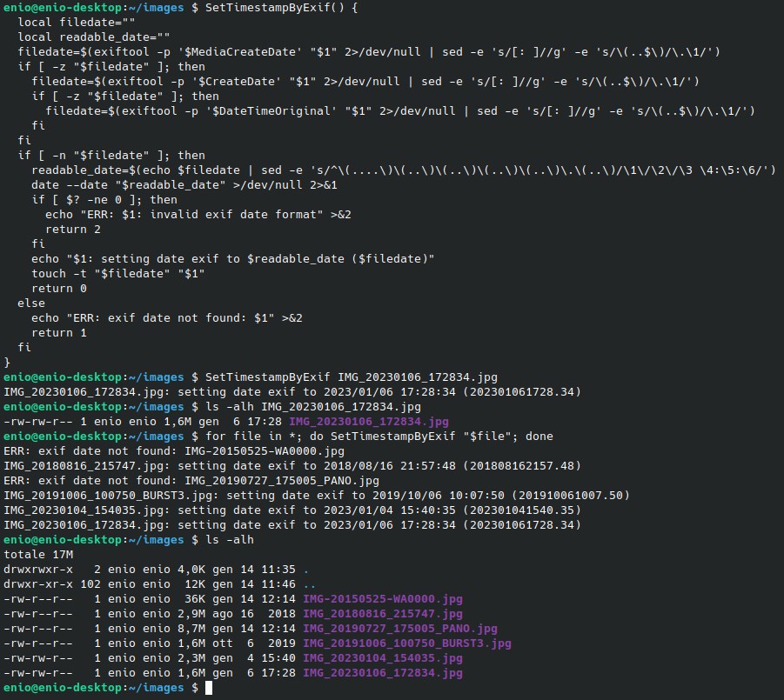Click IMG_20230106_172834.jpg in the last listing row

(383, 673)
